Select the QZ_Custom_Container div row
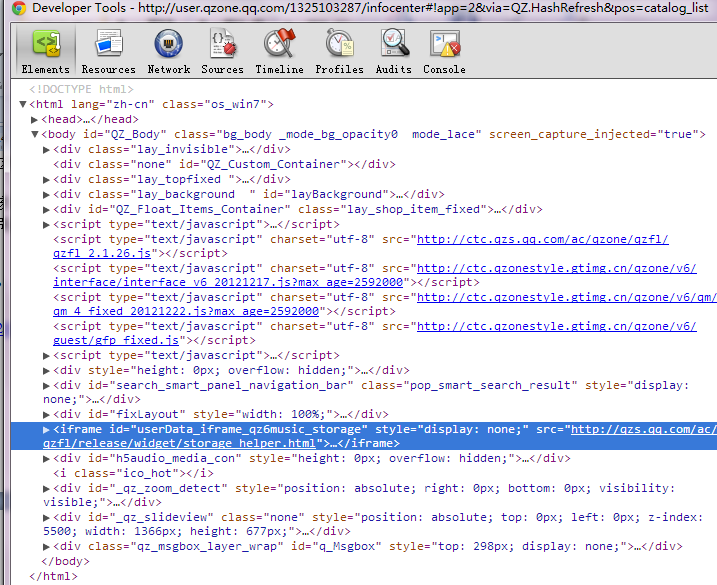 224,164
